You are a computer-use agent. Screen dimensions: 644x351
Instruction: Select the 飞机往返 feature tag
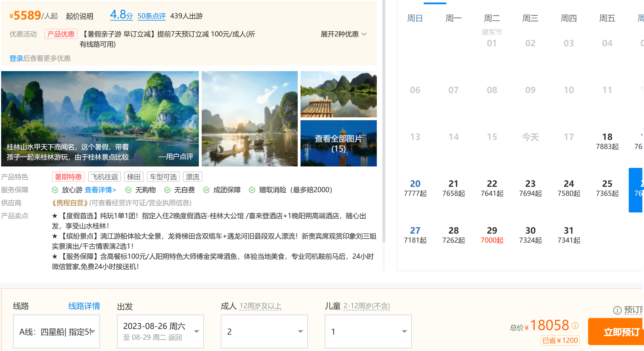[x=105, y=177]
